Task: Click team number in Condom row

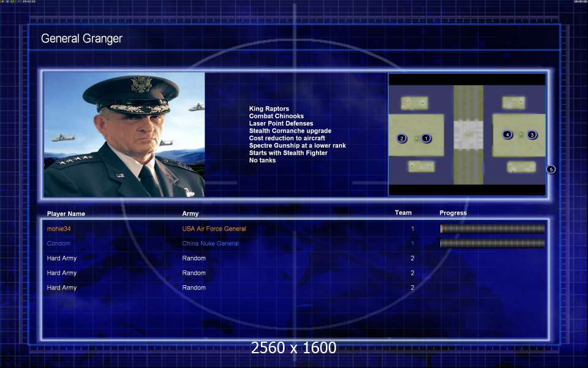Action: click(412, 243)
